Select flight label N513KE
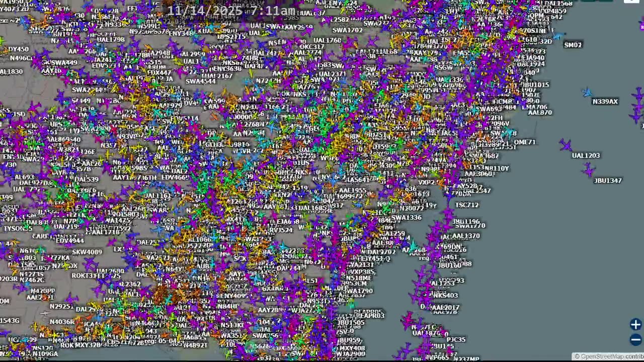The width and height of the screenshot is (644, 362). coord(232,325)
